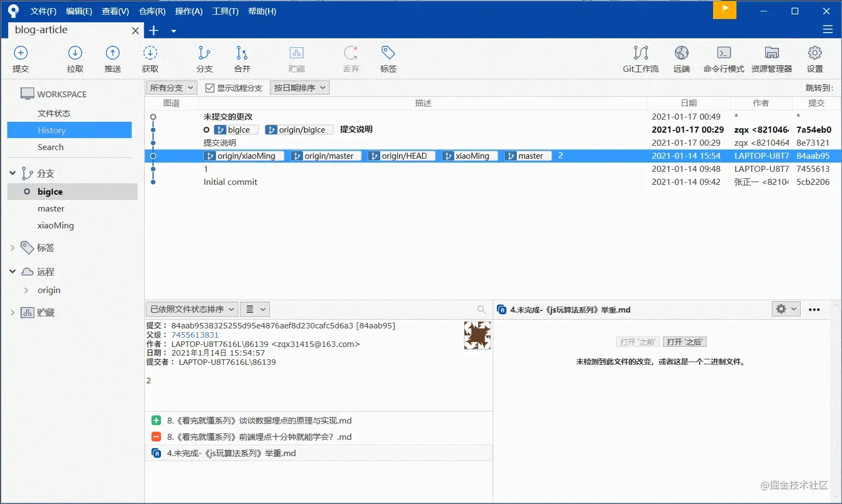
Task: Open the 编辑(E) menu
Action: tap(79, 11)
